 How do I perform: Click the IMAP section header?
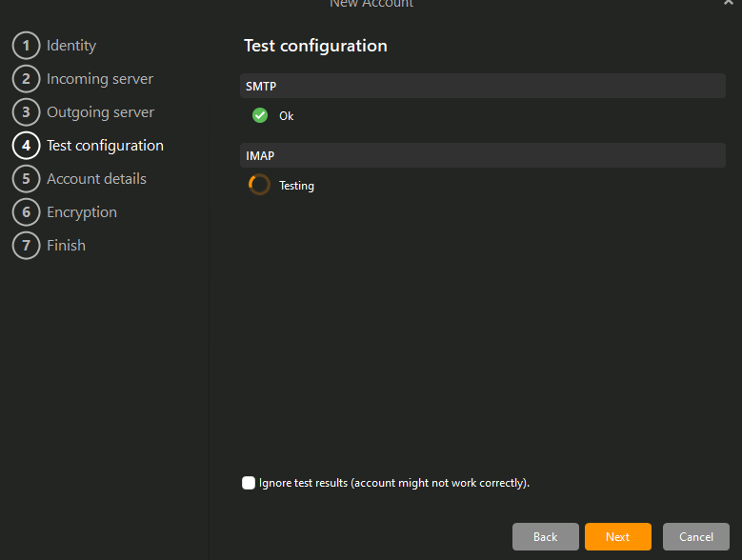pos(483,155)
